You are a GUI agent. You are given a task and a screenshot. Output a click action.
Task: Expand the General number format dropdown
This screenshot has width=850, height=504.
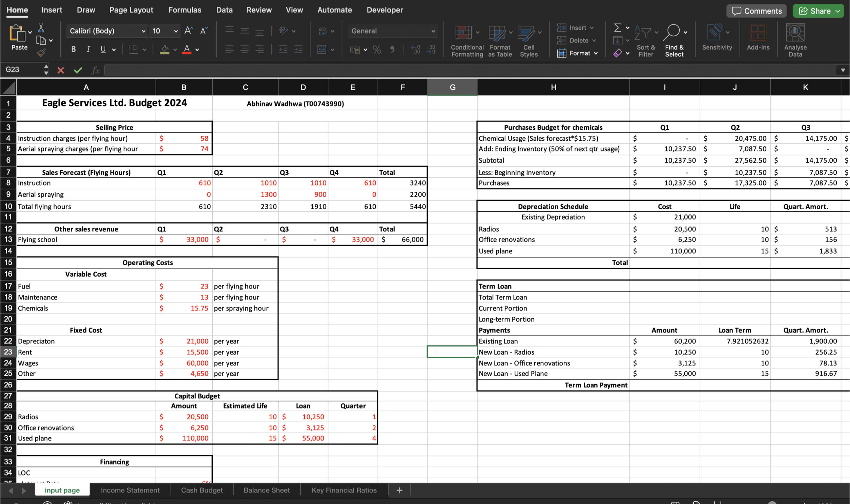[x=433, y=31]
